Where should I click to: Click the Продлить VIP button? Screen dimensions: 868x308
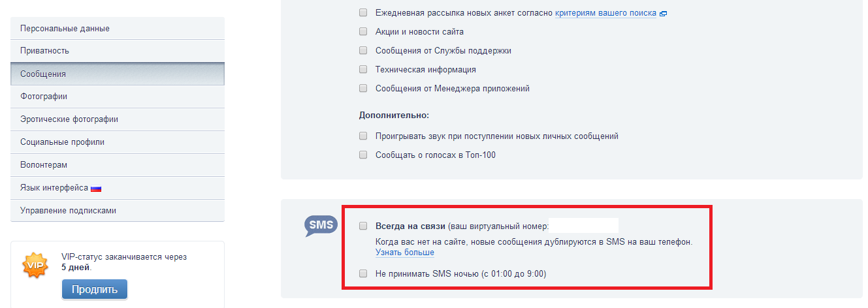click(95, 289)
